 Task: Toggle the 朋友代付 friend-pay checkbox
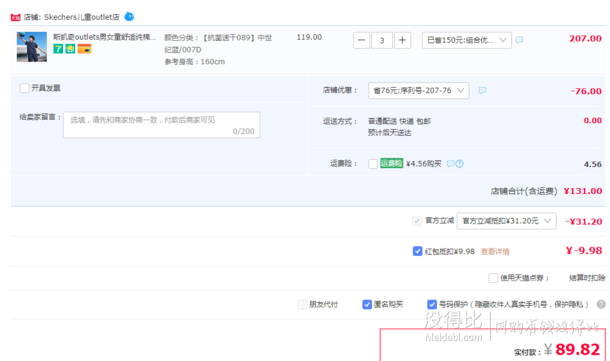302,304
